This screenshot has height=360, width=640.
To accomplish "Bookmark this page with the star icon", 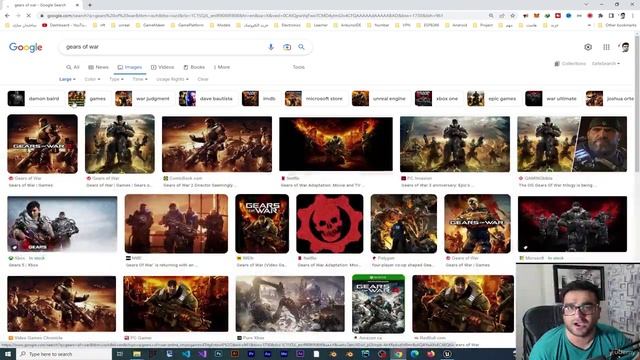I will click(x=513, y=16).
